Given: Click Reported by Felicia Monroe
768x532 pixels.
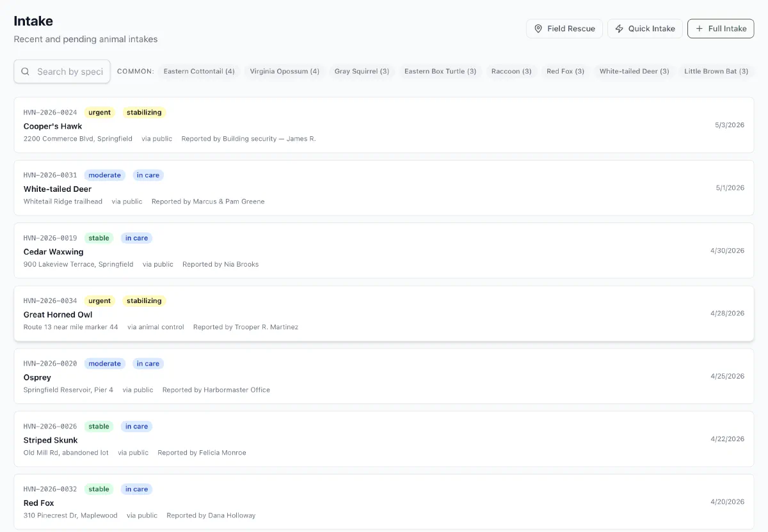Looking at the screenshot, I should point(202,452).
